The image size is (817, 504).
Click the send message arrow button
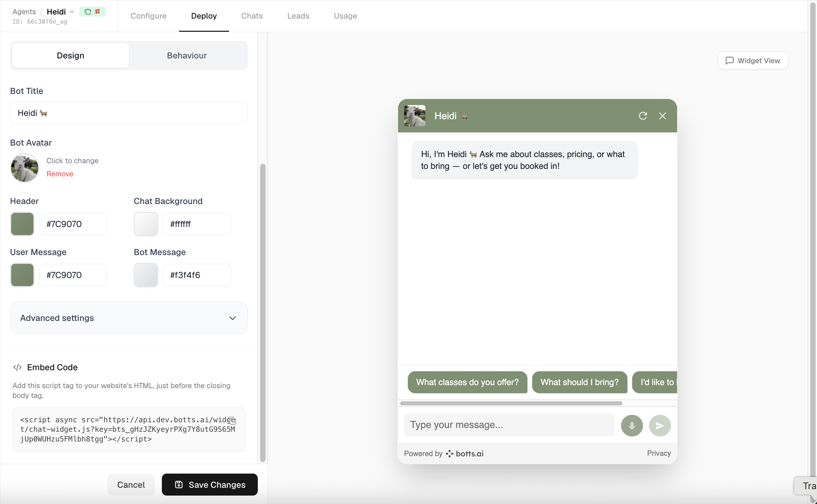(660, 425)
